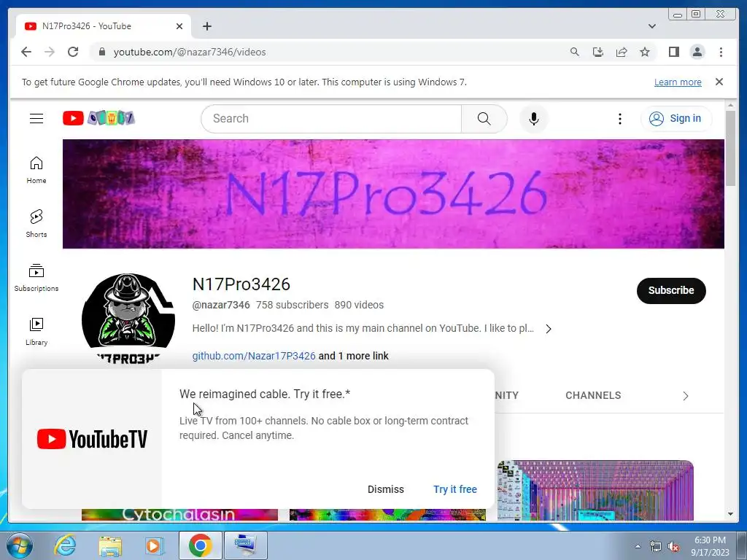Launch Internet Explorer from taskbar
Screen dimensions: 747x560
tap(65, 545)
